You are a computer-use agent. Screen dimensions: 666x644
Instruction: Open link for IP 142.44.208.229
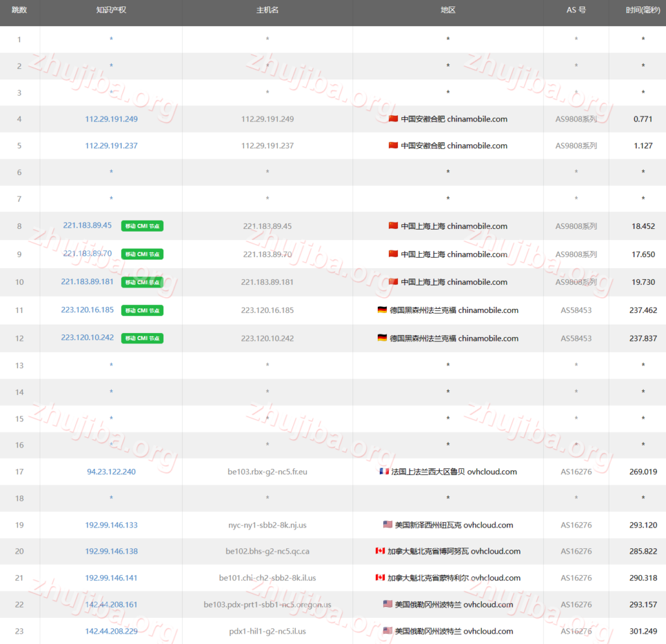pos(111,631)
